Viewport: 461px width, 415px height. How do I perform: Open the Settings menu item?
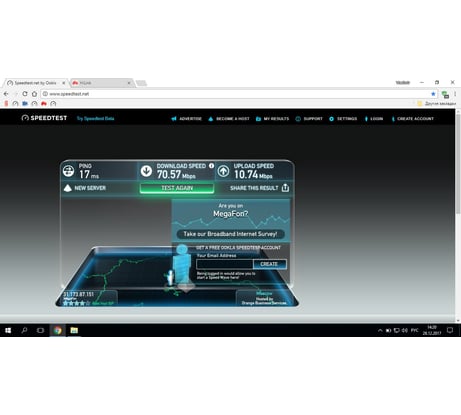(343, 119)
